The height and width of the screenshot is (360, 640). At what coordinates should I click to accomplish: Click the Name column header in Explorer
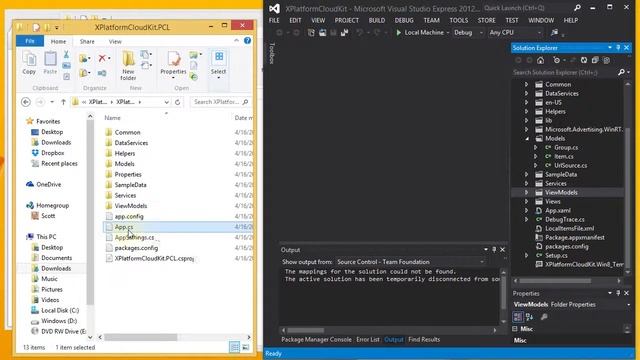tap(112, 118)
